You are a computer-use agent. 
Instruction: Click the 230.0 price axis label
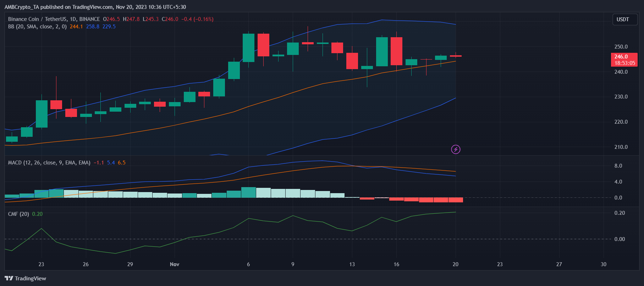click(621, 97)
